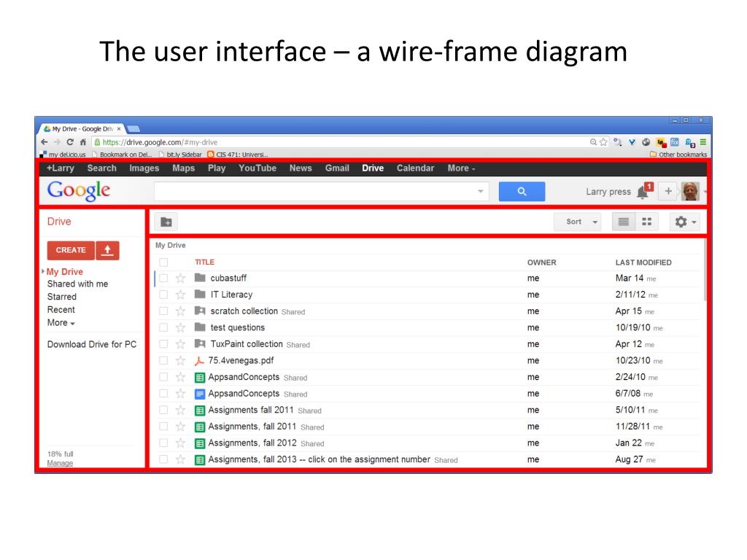Select the My Drive browser tab

82,128
